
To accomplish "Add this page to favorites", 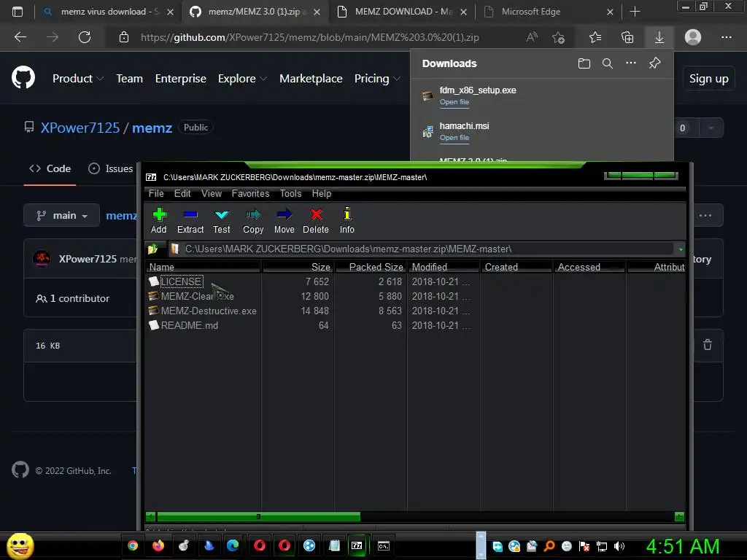I will click(558, 37).
